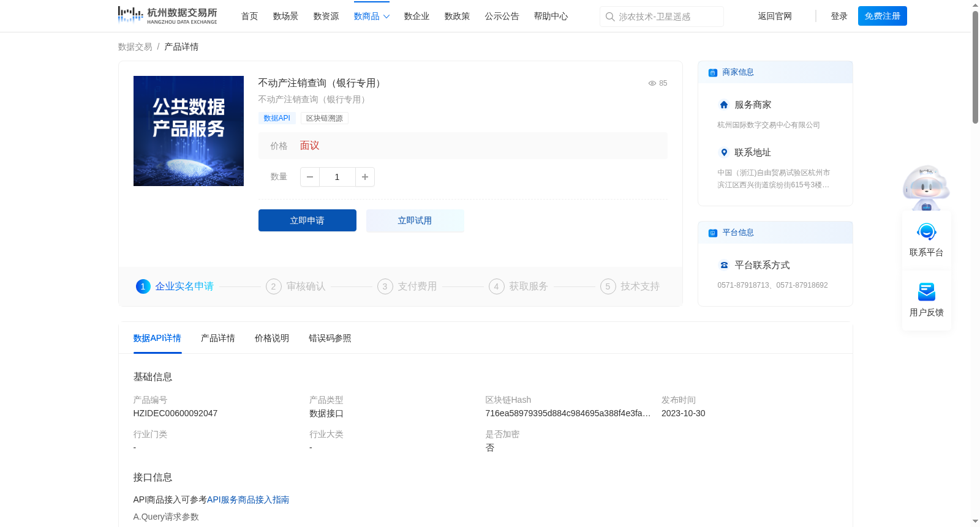980x527 pixels.
Task: Click product number HZIDEC00600092047
Action: point(176,414)
